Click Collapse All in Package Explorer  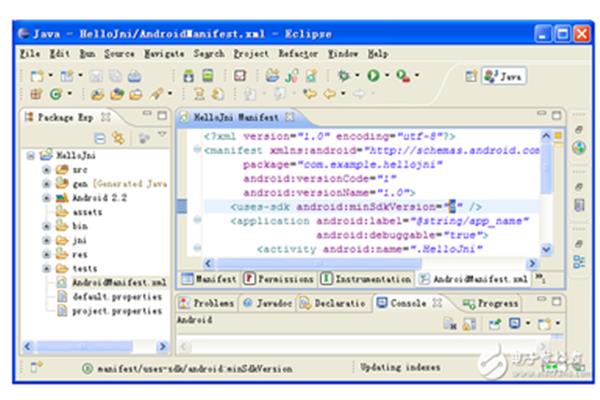(100, 138)
